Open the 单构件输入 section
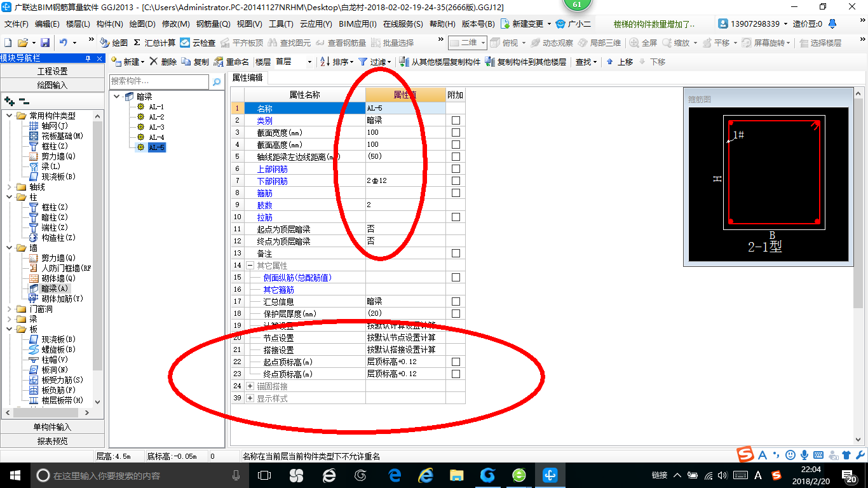Image resolution: width=868 pixels, height=488 pixels. click(x=52, y=427)
